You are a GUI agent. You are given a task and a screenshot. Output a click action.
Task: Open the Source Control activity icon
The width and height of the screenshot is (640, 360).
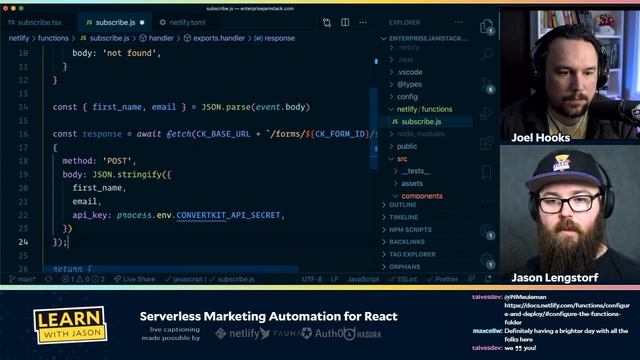coord(487,85)
